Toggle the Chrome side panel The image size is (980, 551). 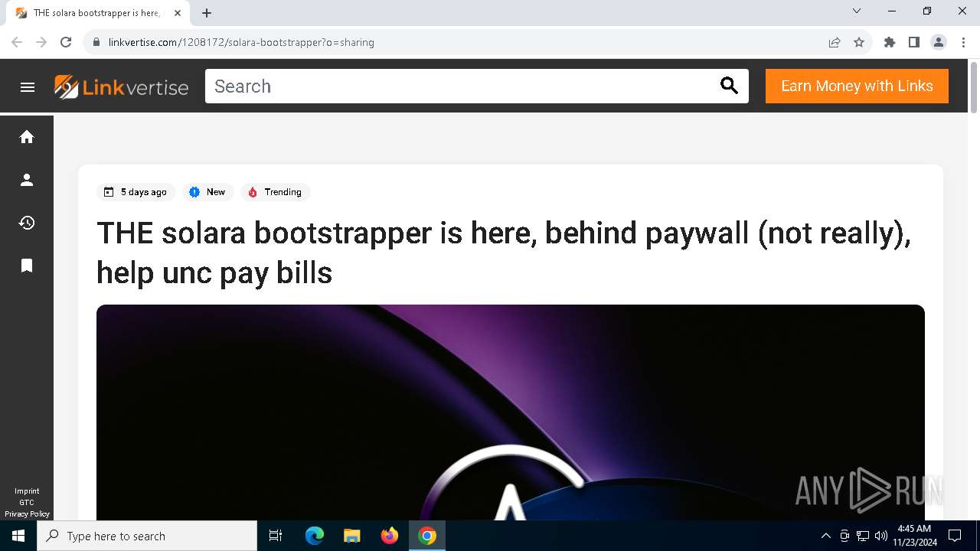coord(914,42)
